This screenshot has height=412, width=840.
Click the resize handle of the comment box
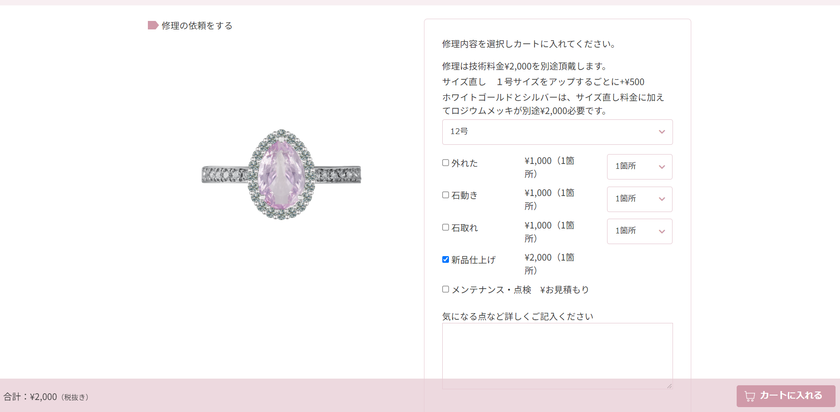point(669,385)
